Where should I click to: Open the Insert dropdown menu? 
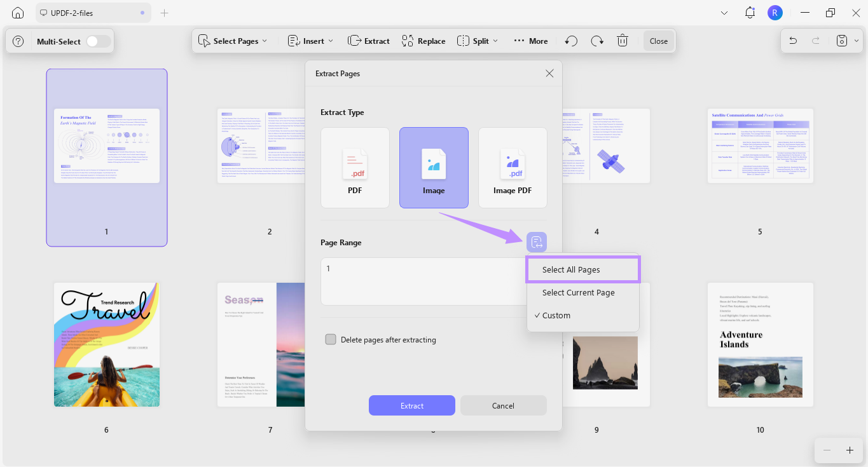(x=310, y=40)
